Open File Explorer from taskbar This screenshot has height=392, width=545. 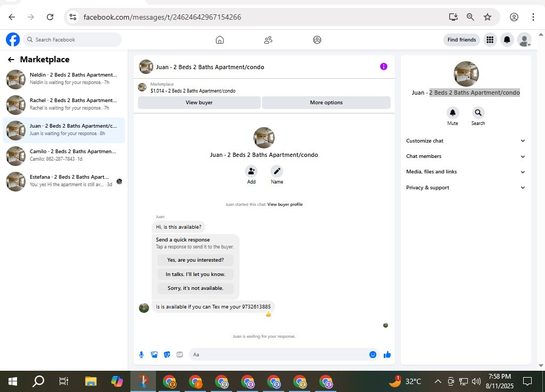90,381
